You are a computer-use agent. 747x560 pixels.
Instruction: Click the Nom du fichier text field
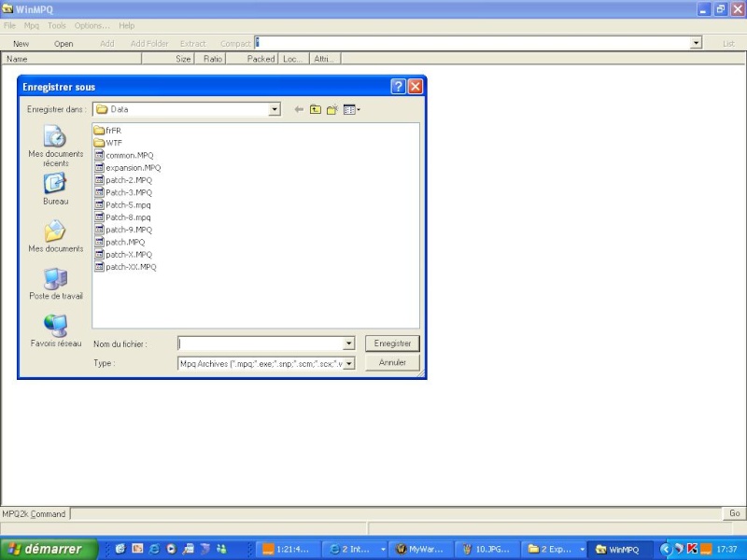[x=261, y=343]
